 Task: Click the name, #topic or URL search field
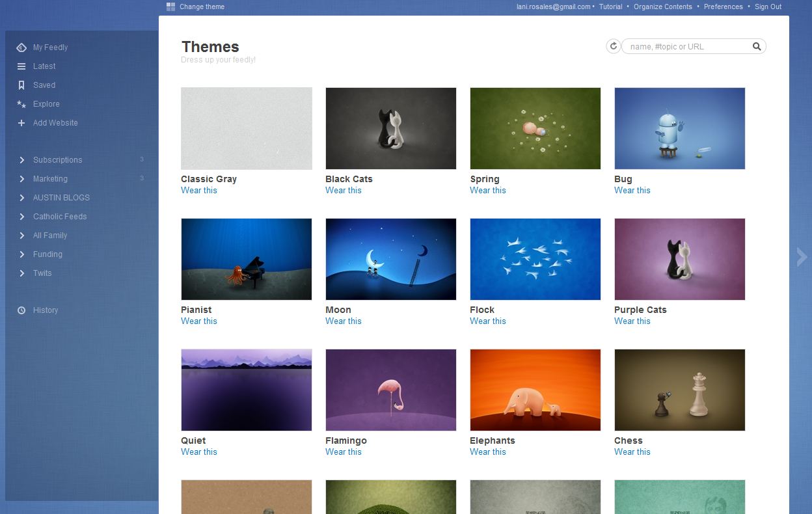click(x=686, y=46)
